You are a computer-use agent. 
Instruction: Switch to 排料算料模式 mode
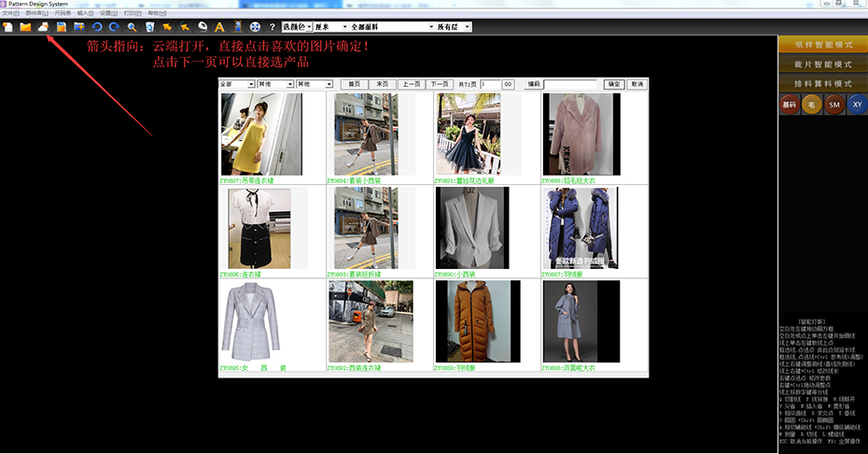[x=823, y=84]
